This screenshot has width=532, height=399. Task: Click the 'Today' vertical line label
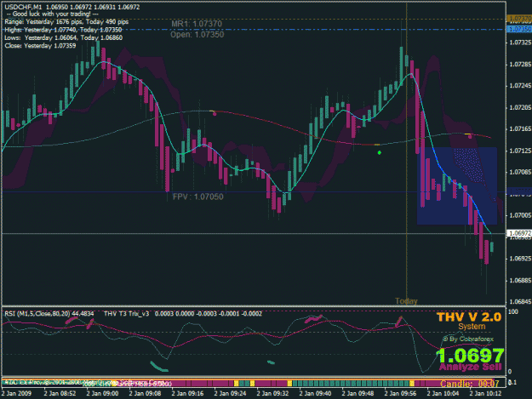[x=407, y=301]
